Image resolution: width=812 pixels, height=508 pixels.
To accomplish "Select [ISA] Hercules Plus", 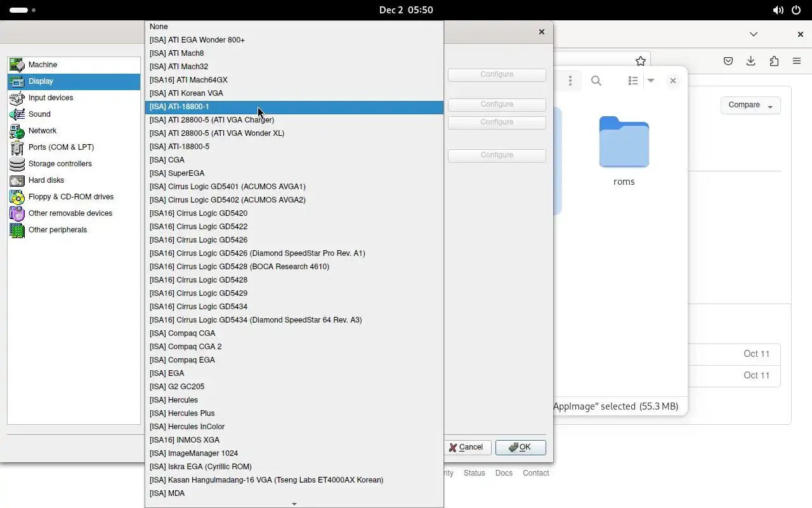I will (294, 413).
